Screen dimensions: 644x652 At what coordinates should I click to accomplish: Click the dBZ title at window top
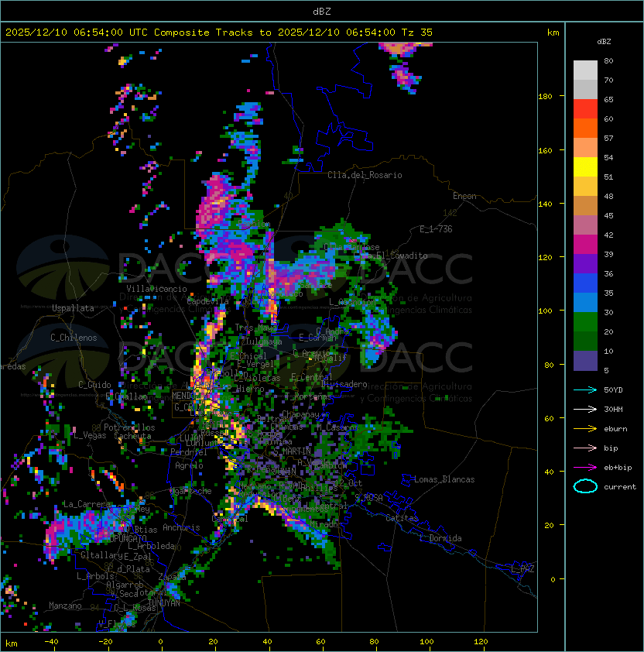pyautogui.click(x=322, y=11)
